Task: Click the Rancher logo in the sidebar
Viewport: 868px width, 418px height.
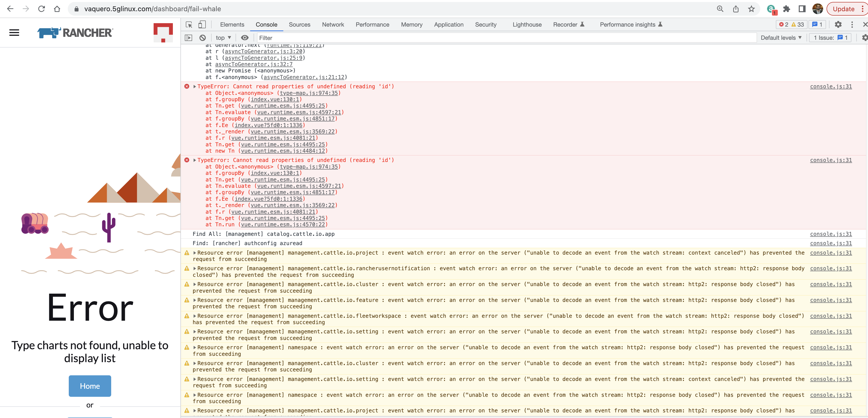Action: [x=75, y=32]
